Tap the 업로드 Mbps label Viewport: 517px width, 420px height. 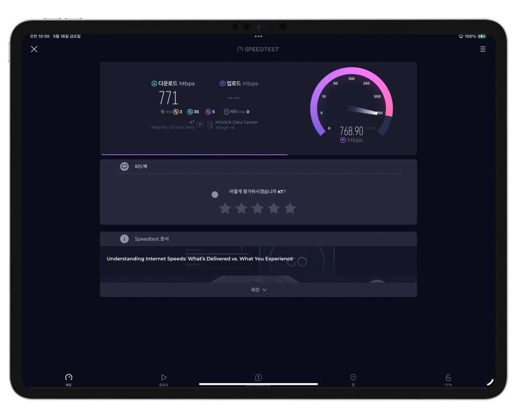click(242, 83)
